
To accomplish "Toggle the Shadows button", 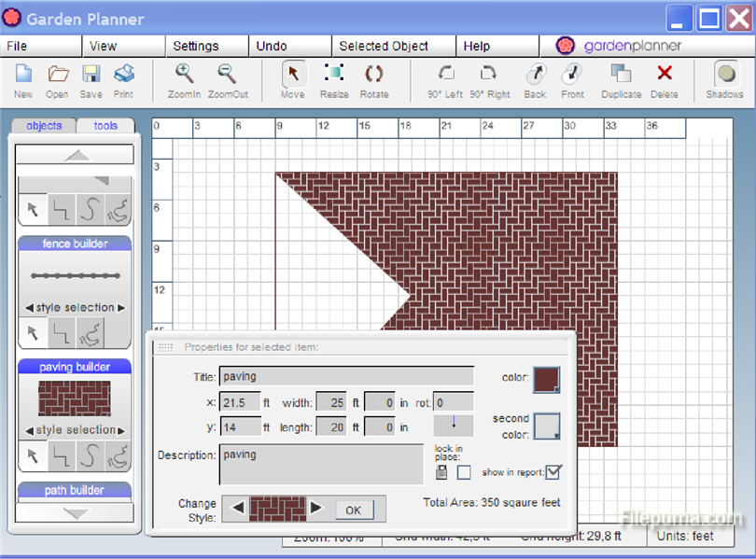I will tap(725, 75).
